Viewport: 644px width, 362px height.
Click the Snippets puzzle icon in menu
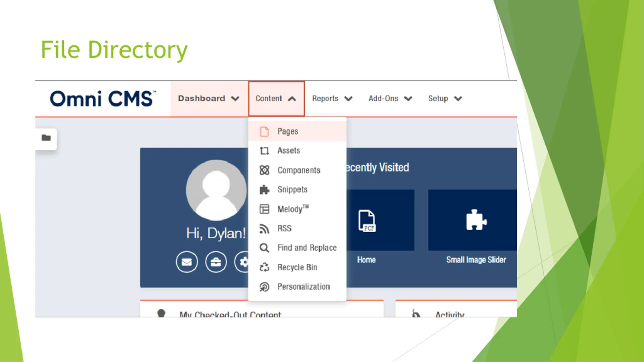click(x=264, y=190)
